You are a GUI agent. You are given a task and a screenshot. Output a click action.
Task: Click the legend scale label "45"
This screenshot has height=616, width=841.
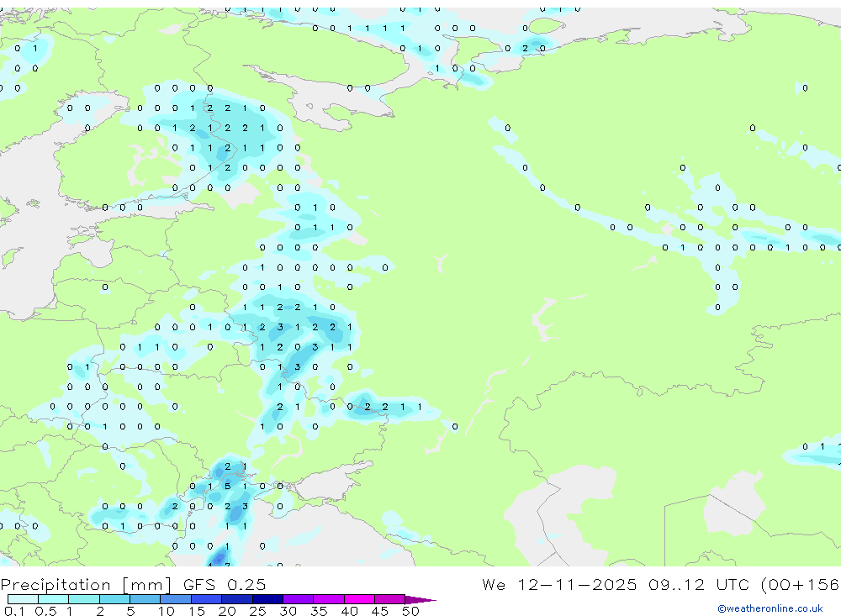(x=380, y=611)
